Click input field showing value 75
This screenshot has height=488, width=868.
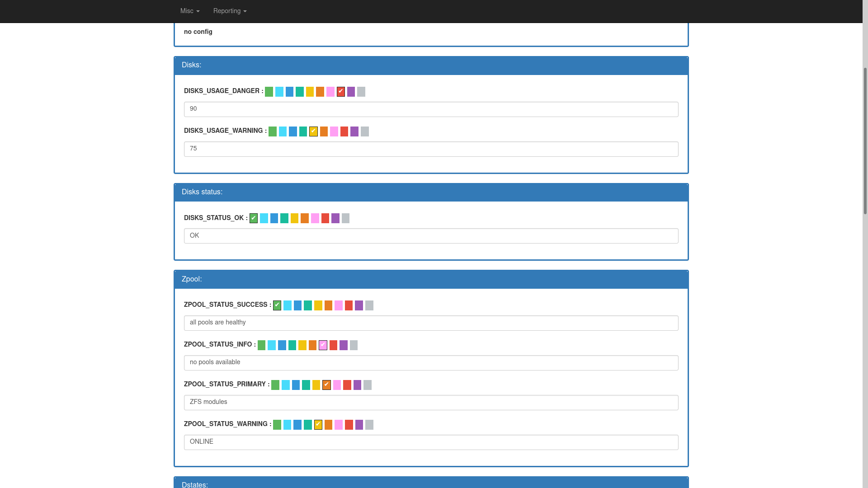coord(431,148)
